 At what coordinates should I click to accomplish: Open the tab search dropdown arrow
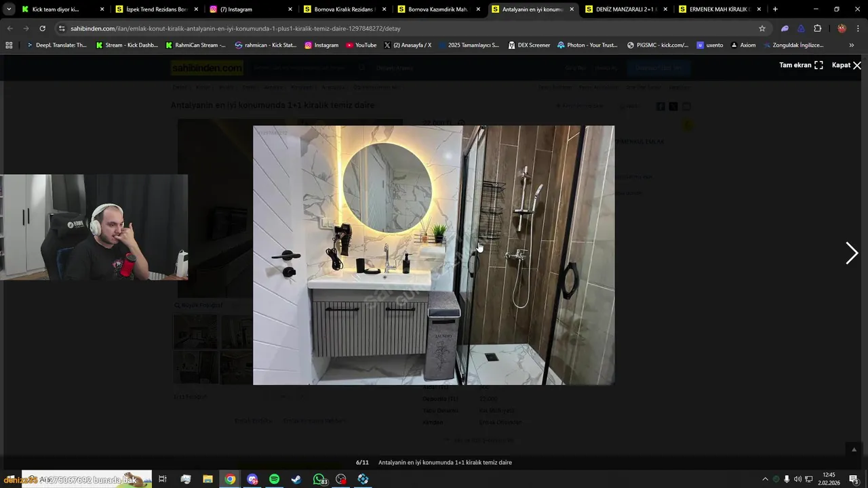pyautogui.click(x=9, y=9)
